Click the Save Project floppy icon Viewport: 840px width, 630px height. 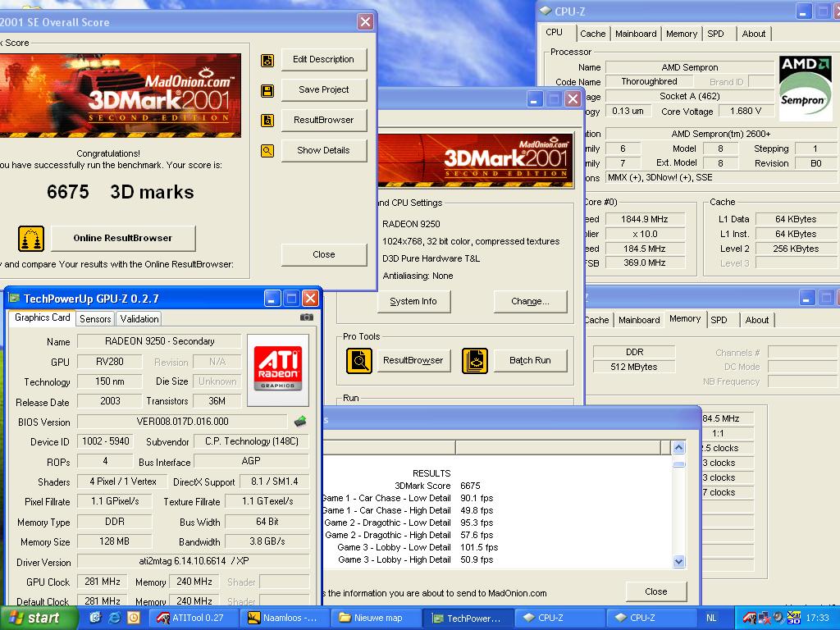267,90
